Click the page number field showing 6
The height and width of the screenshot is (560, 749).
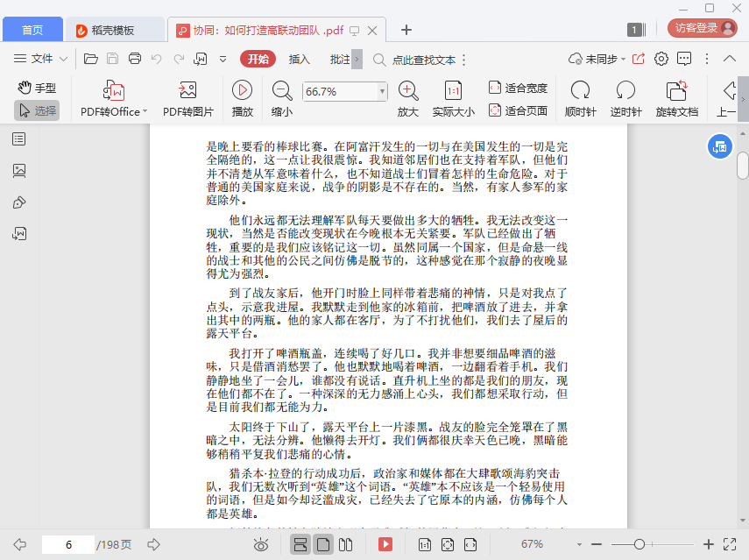pyautogui.click(x=68, y=545)
